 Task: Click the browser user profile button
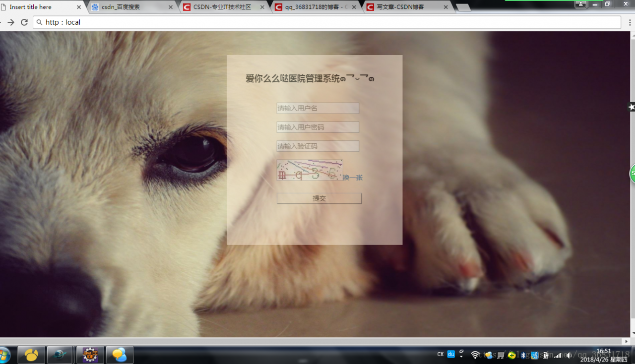point(580,4)
